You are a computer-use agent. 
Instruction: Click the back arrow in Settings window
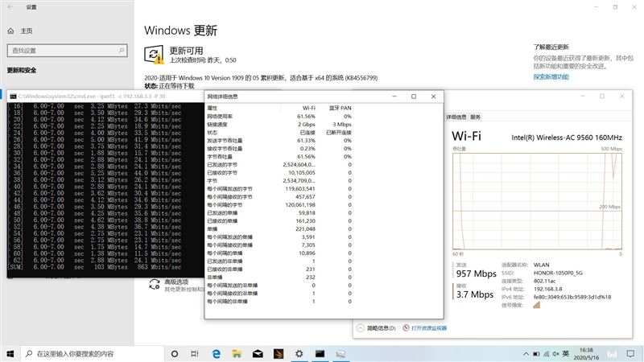click(10, 7)
